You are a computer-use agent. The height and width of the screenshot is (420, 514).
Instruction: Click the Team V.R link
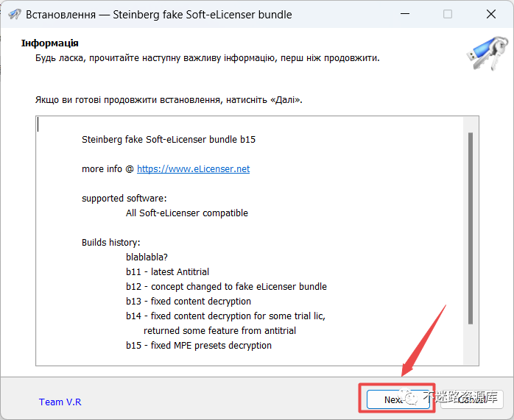pos(60,402)
